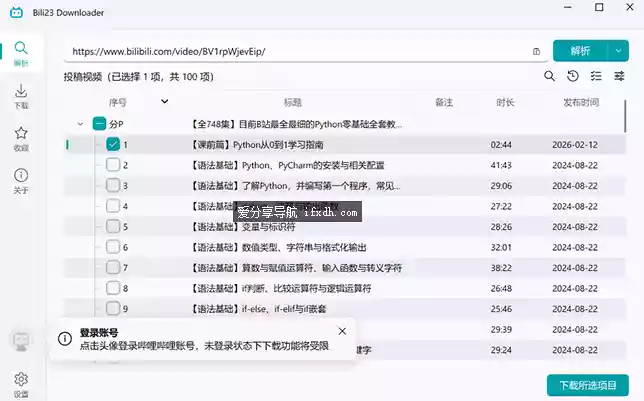Click the info icon in login notification
The image size is (644, 401).
[x=65, y=339]
